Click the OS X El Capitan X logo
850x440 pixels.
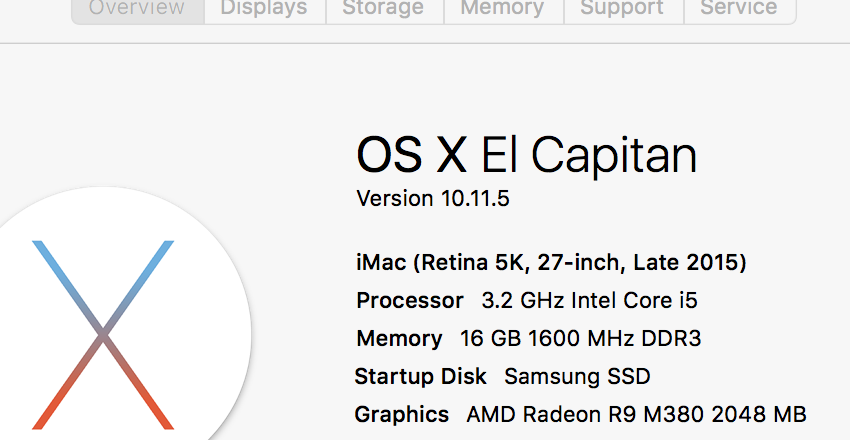tap(103, 335)
